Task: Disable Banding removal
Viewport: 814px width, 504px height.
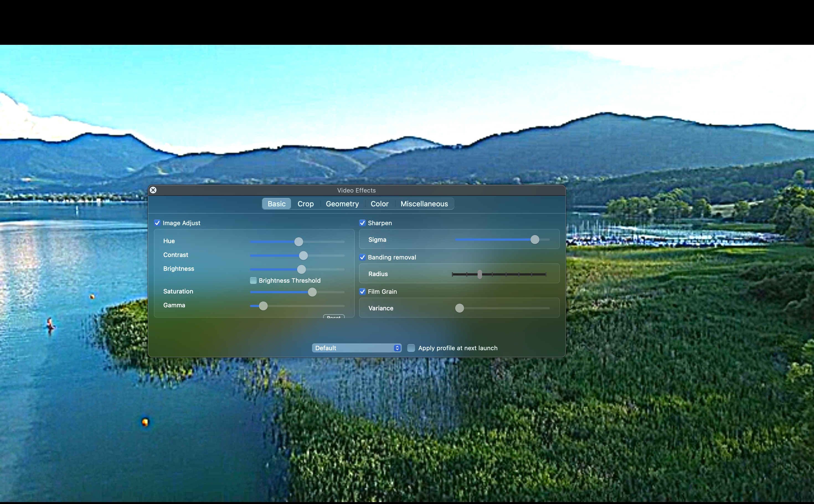Action: (363, 257)
